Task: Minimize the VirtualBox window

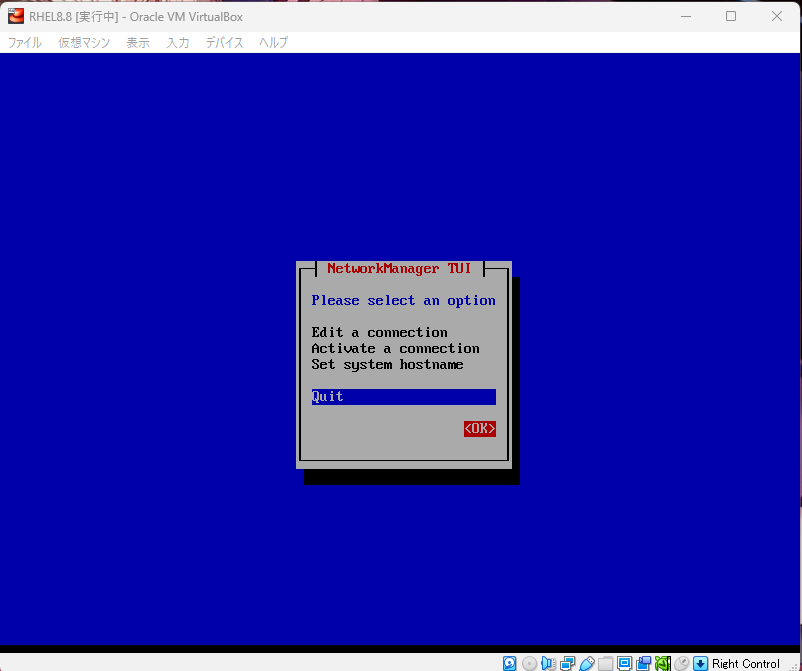Action: pyautogui.click(x=686, y=16)
